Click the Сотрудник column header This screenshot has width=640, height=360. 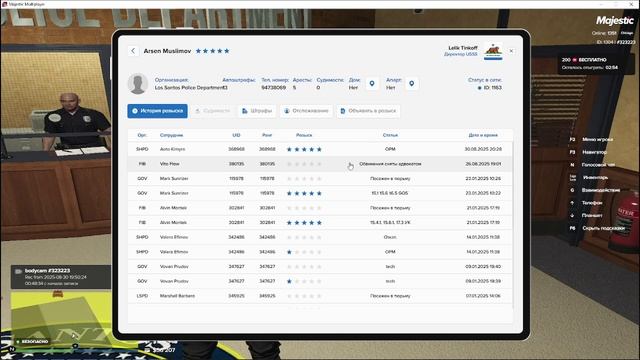(x=171, y=135)
